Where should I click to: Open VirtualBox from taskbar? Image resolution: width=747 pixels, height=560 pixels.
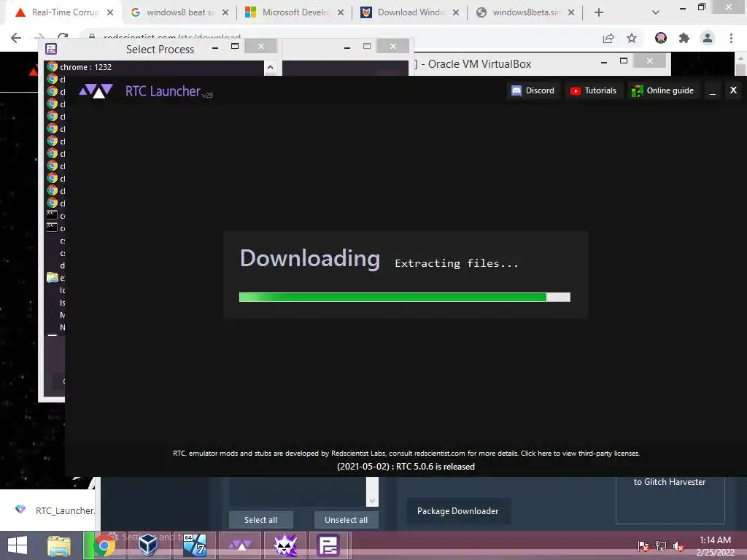click(x=148, y=545)
